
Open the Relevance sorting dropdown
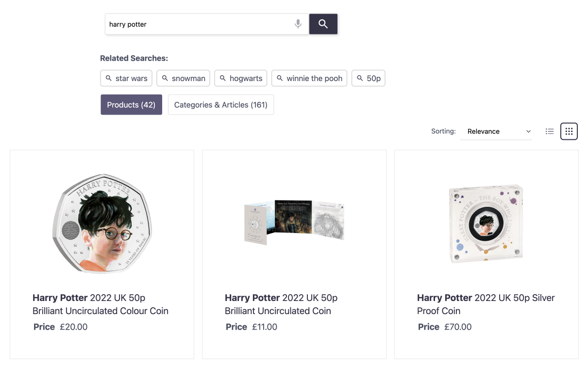(x=495, y=132)
